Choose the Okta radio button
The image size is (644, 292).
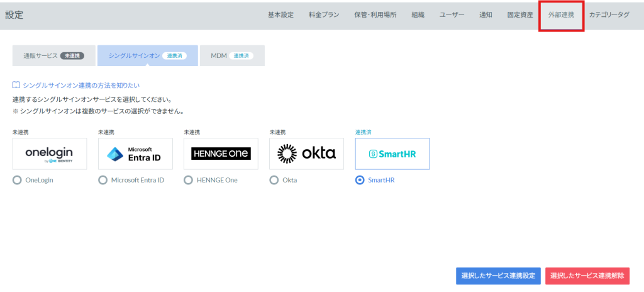click(274, 180)
